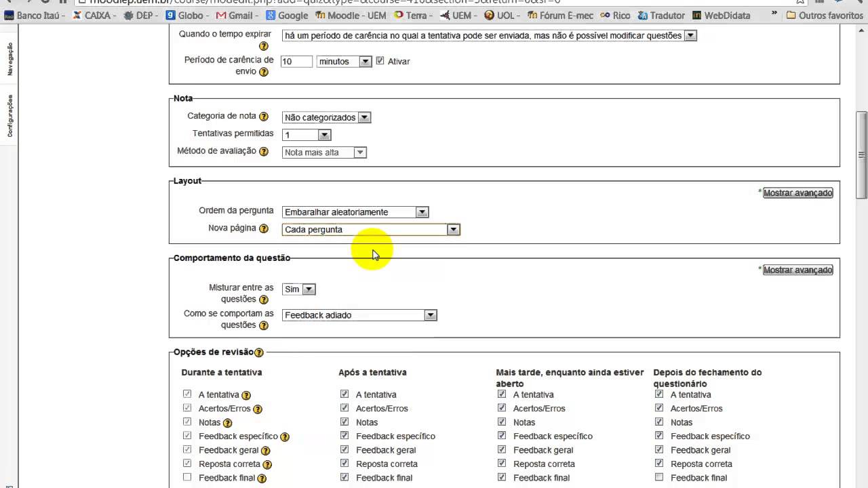Open the UOL bookmark
This screenshot has width=868, height=488.
coord(502,15)
